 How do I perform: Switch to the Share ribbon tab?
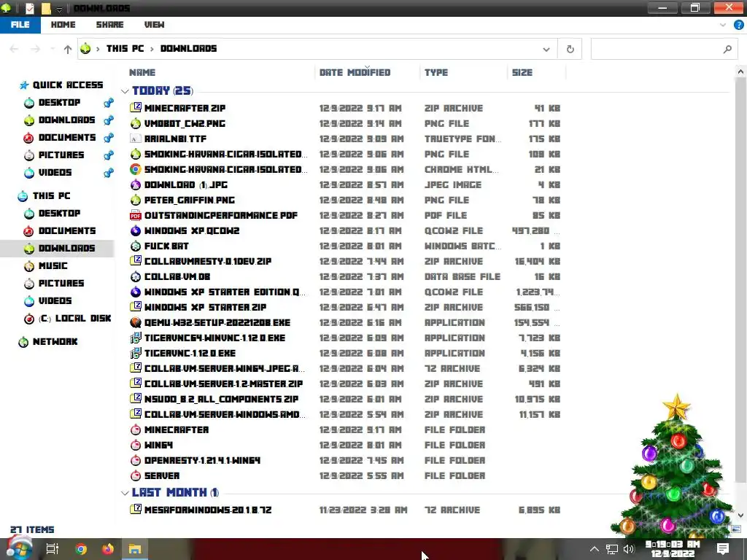pos(109,25)
